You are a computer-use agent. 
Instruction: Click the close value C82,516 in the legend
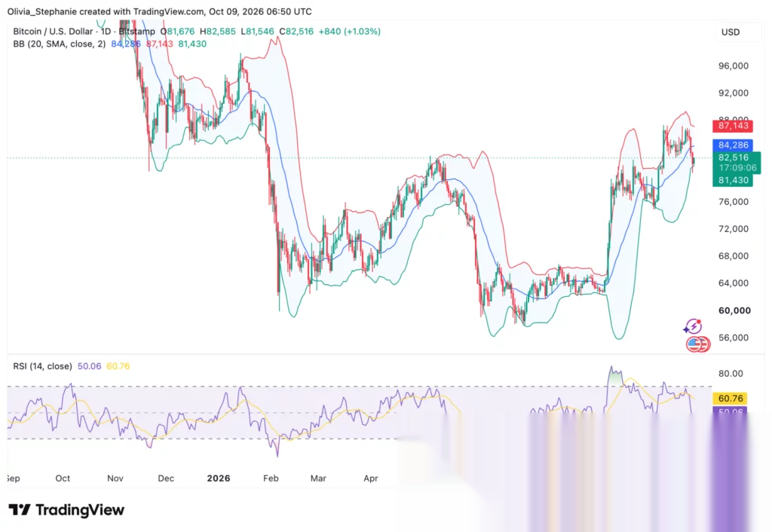[x=296, y=32]
